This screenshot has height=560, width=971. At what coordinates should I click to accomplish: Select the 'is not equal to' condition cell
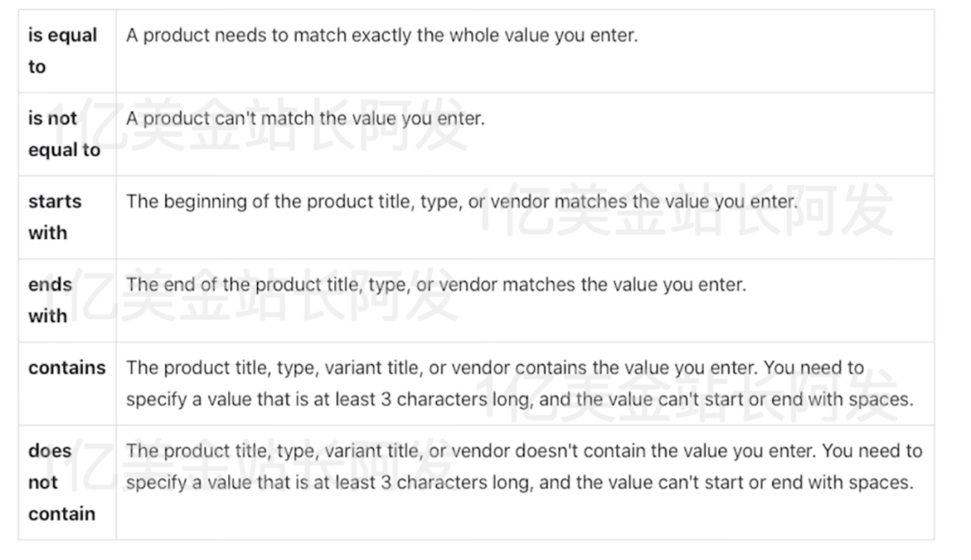coord(64,134)
